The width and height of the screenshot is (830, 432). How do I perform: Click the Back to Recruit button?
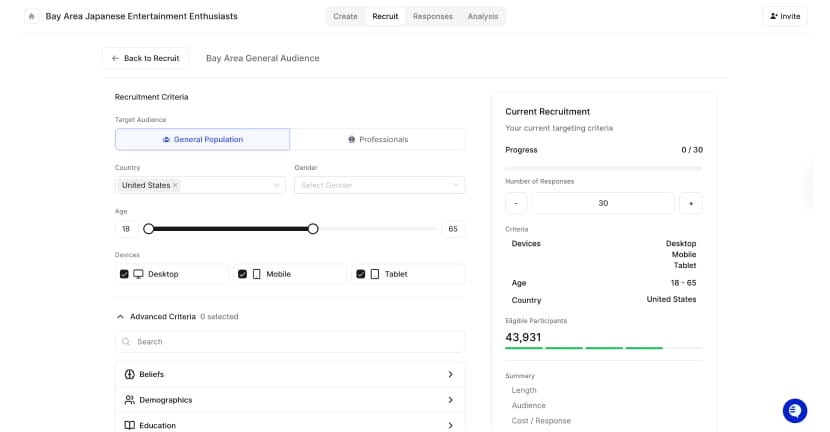[x=145, y=58]
